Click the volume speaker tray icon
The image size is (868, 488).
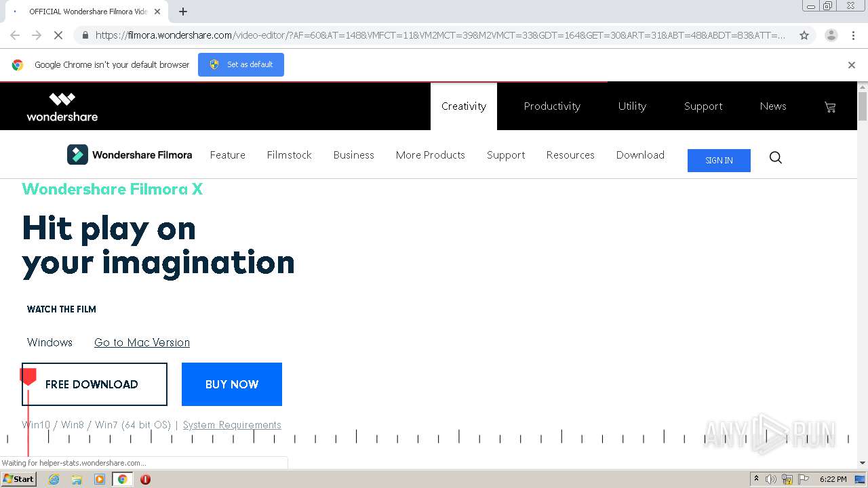point(771,479)
